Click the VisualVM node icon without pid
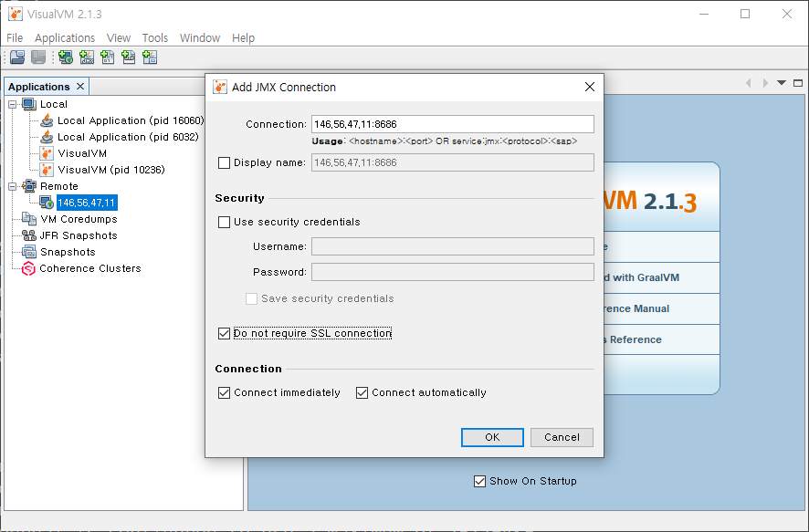This screenshot has width=809, height=532. [47, 153]
